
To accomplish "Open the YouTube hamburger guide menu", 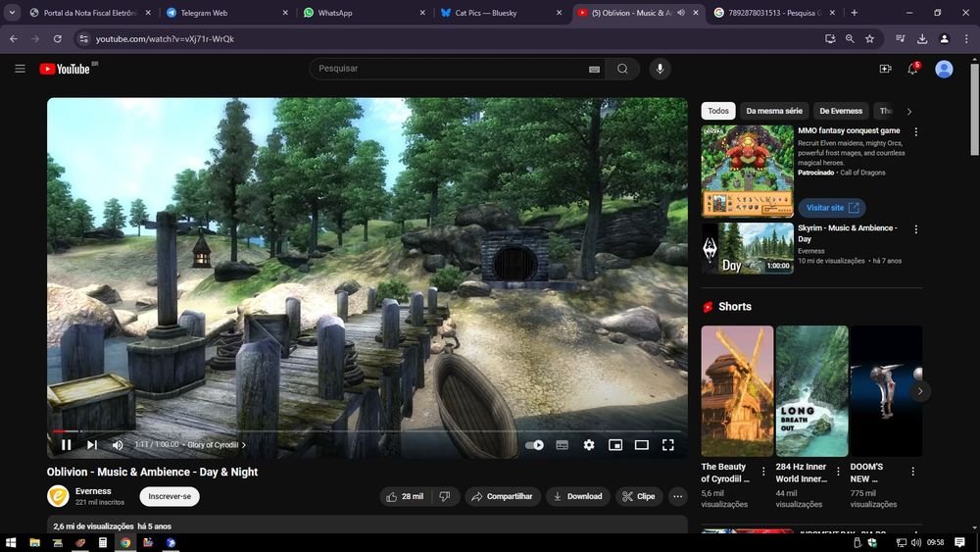I will pyautogui.click(x=20, y=69).
